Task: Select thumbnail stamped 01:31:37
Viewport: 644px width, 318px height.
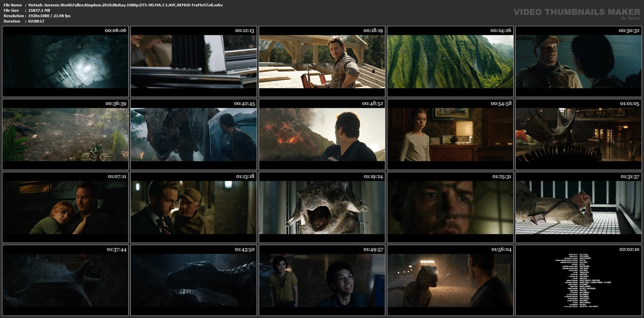Action: pos(579,207)
